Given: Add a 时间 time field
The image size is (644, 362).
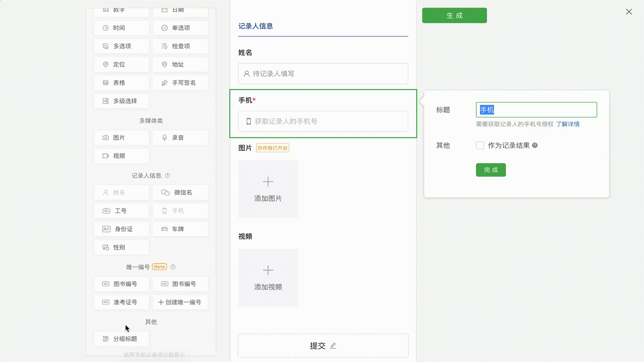Looking at the screenshot, I should (121, 28).
